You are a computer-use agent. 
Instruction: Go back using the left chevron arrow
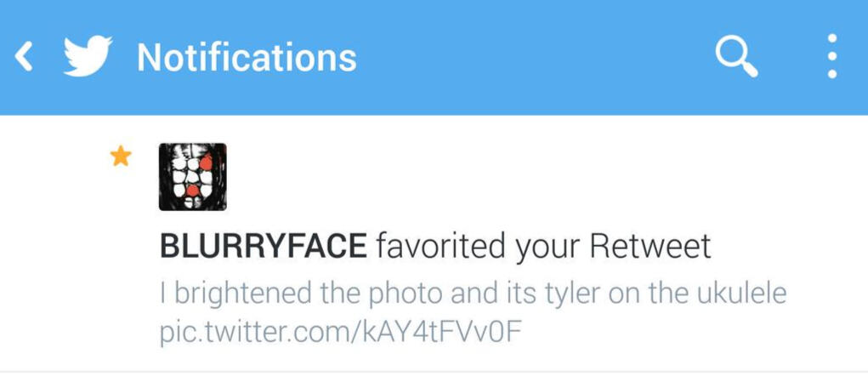[x=23, y=57]
